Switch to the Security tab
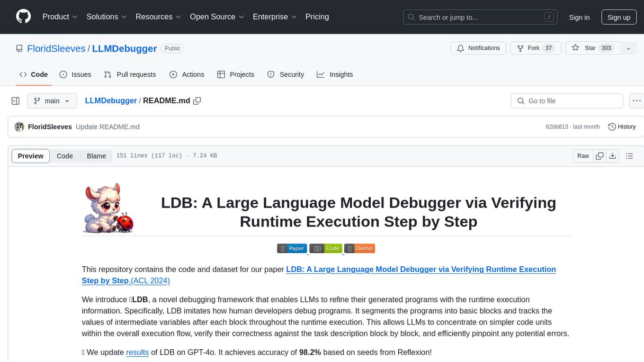644x362 pixels. pos(286,74)
